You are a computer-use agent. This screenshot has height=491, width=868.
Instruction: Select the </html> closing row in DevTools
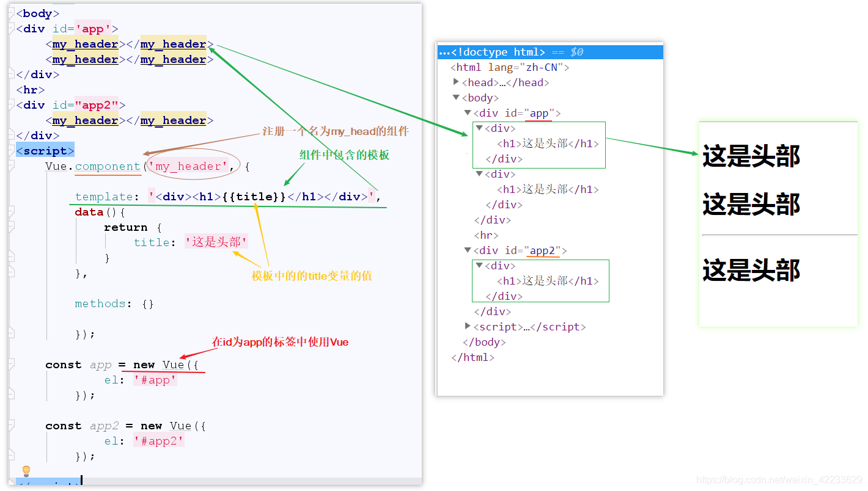(x=473, y=357)
